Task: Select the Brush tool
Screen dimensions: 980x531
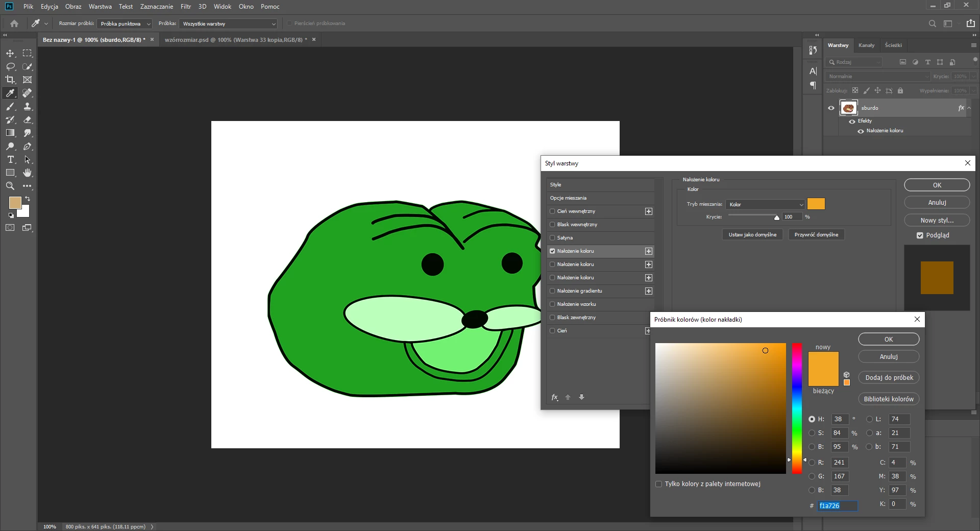Action: pos(10,106)
